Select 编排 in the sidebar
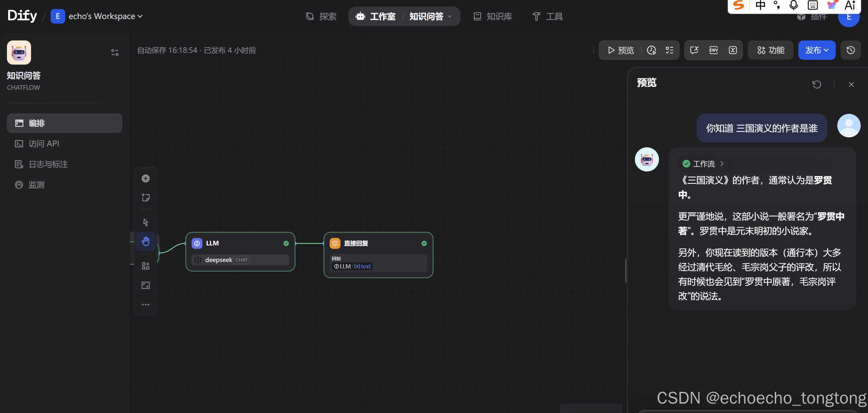Viewport: 868px width, 413px height. (64, 123)
